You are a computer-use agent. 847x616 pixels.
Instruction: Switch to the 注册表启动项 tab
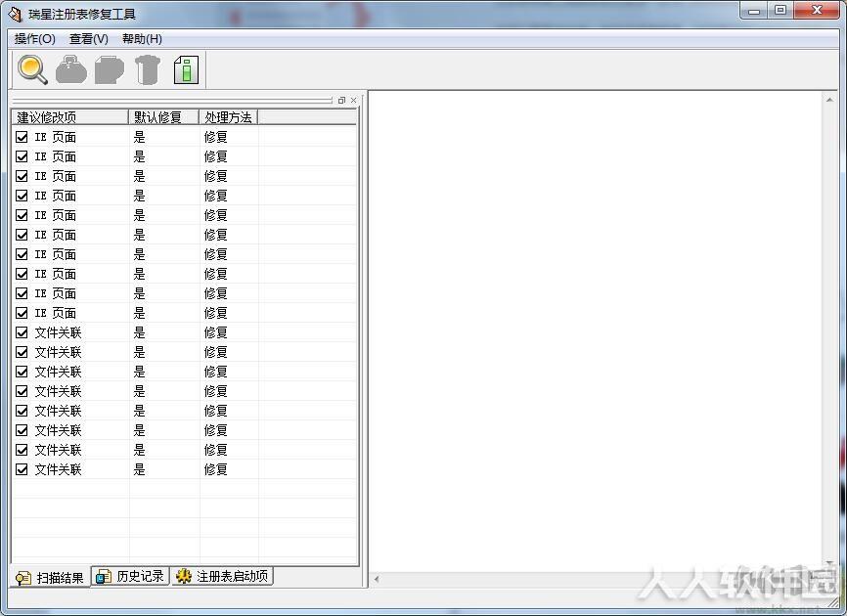tap(223, 576)
